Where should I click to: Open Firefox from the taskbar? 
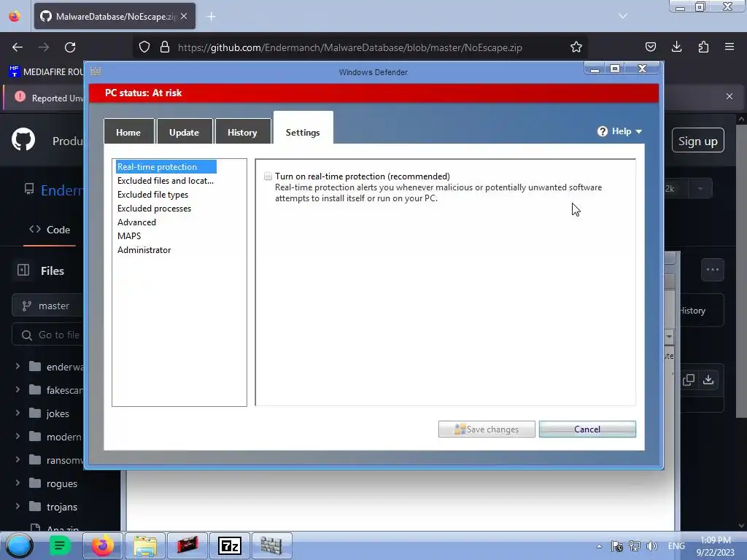pyautogui.click(x=103, y=545)
